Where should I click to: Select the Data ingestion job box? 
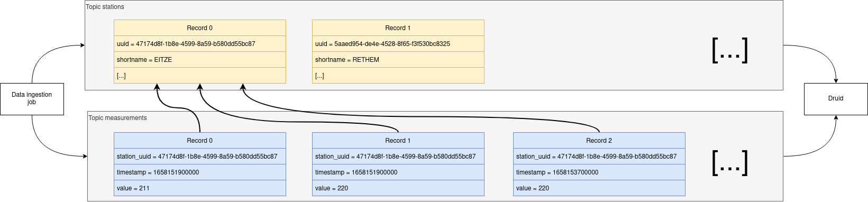32,99
